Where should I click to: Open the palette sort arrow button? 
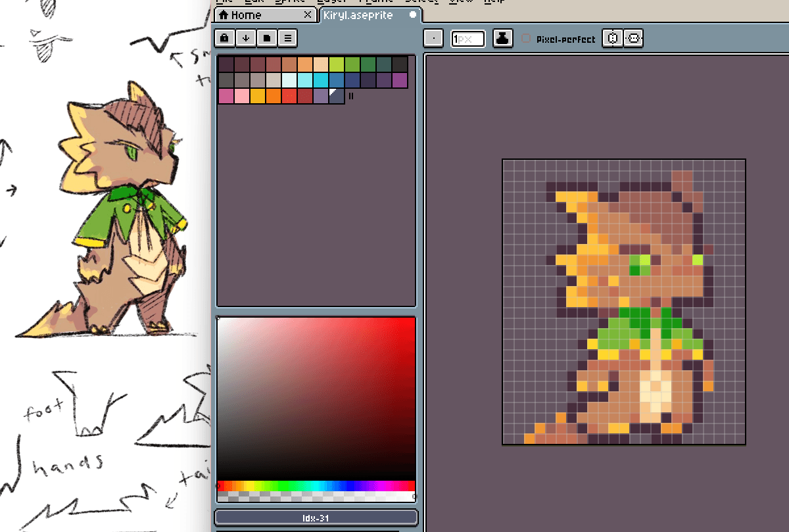point(246,37)
